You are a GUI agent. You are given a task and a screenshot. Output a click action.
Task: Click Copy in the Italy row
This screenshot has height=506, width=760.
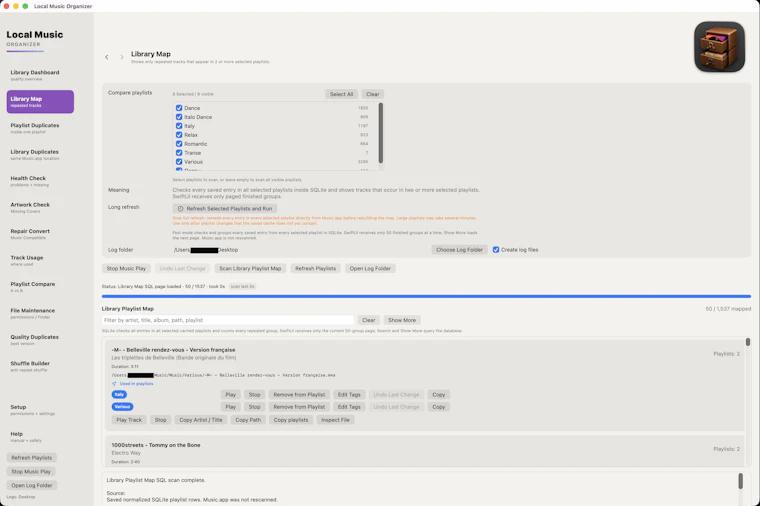click(x=439, y=395)
